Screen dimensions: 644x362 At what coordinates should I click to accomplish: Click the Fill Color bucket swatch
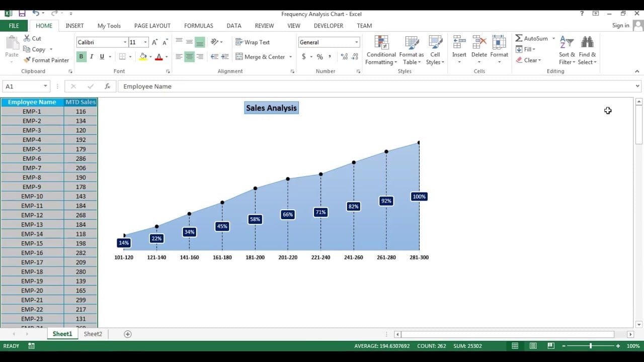[x=143, y=57]
